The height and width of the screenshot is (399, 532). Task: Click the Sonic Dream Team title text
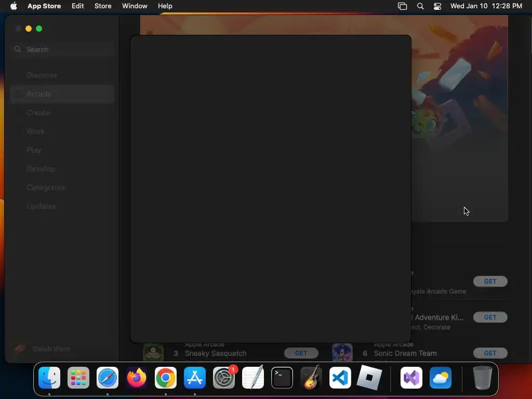click(x=405, y=353)
